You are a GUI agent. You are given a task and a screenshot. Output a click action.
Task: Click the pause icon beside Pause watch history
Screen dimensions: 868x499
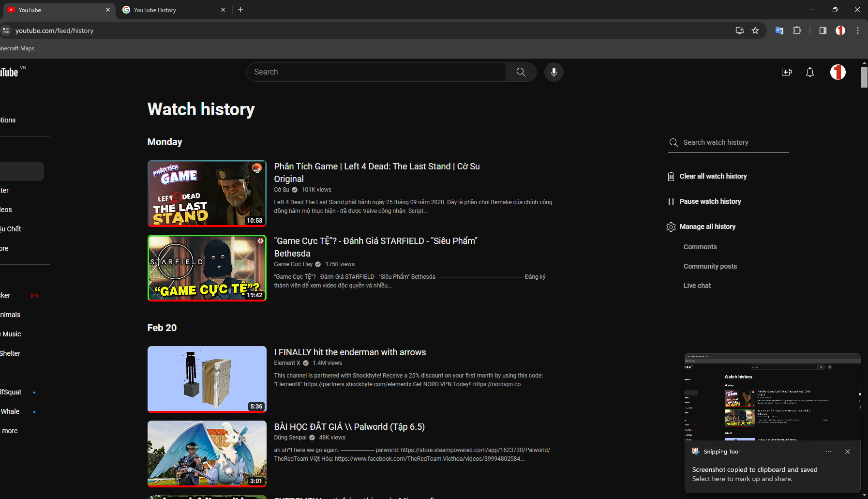671,202
